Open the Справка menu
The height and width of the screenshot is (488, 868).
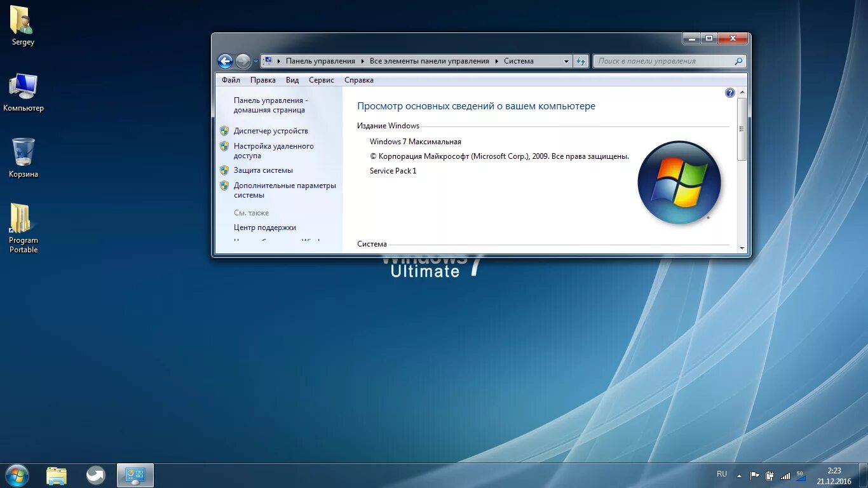(359, 80)
